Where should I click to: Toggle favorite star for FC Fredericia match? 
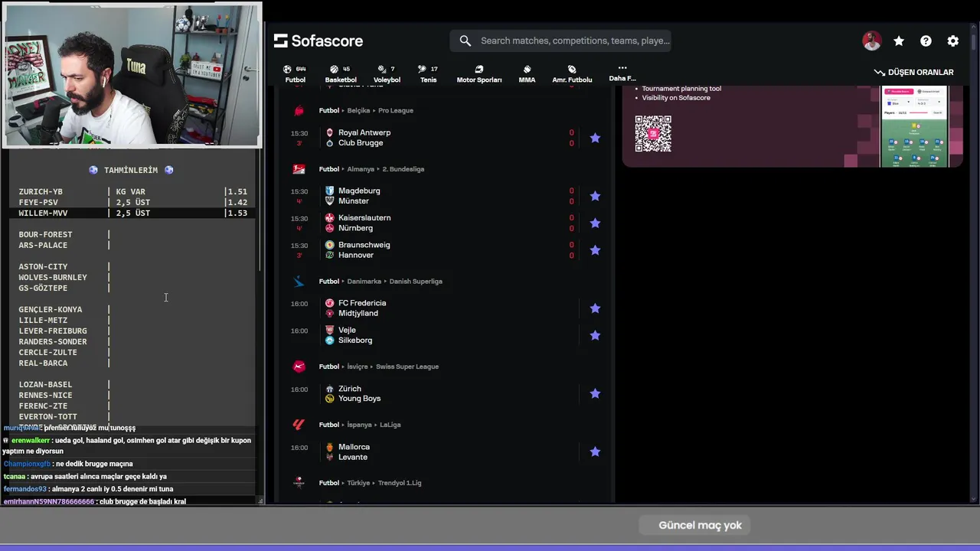point(595,308)
